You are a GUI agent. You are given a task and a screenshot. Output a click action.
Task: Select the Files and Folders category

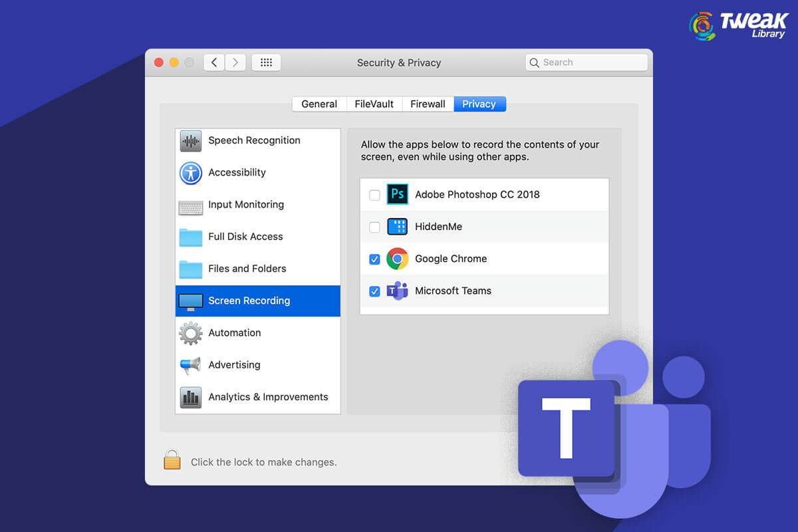coord(247,269)
